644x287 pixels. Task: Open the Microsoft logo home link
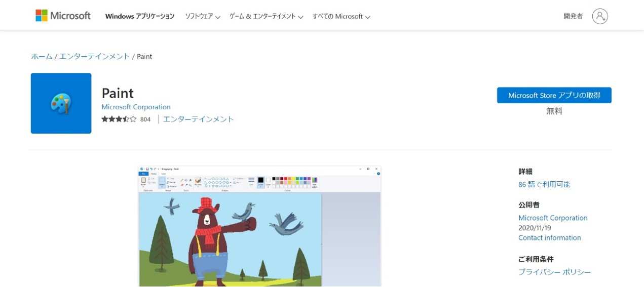click(x=63, y=16)
